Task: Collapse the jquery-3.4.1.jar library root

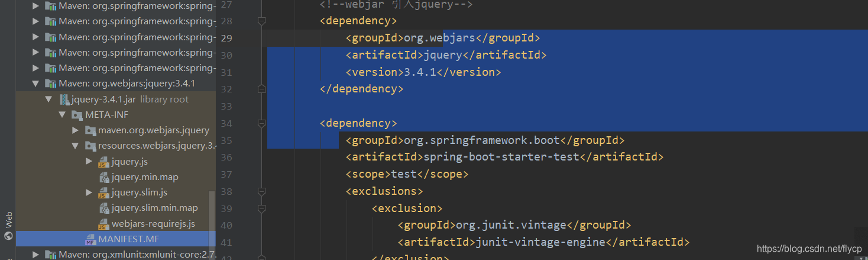Action: (x=49, y=99)
